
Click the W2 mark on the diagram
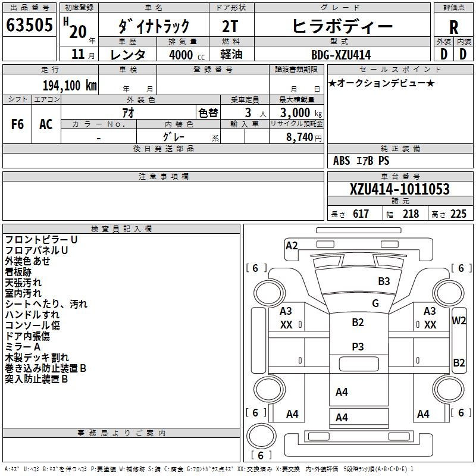[459, 321]
